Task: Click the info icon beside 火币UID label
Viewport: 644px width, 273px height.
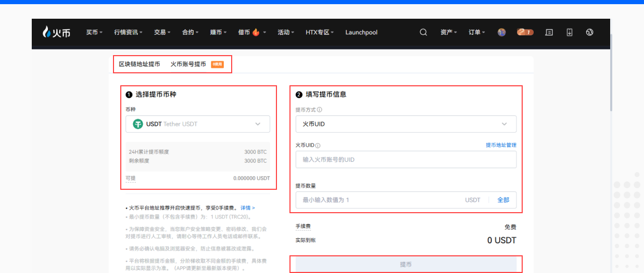Action: [x=318, y=146]
